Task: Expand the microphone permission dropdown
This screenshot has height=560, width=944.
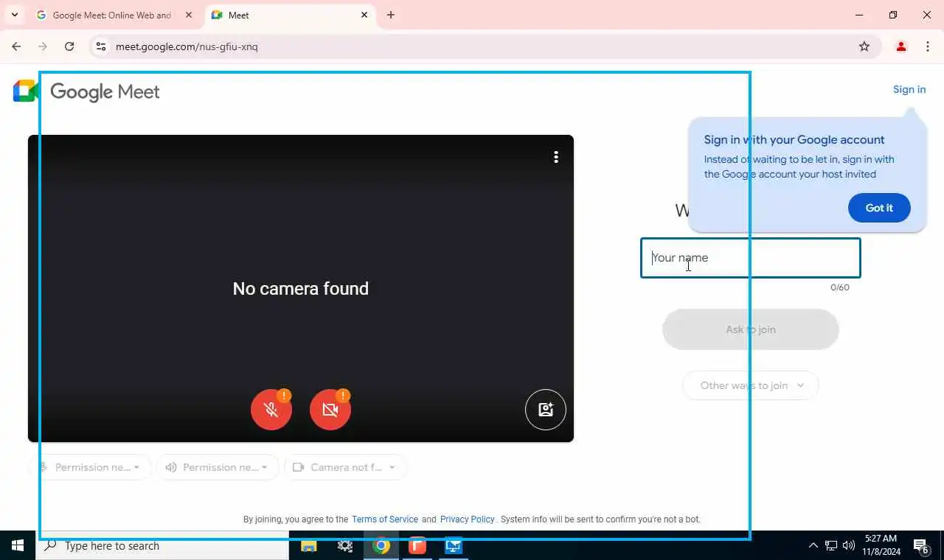Action: (90, 467)
